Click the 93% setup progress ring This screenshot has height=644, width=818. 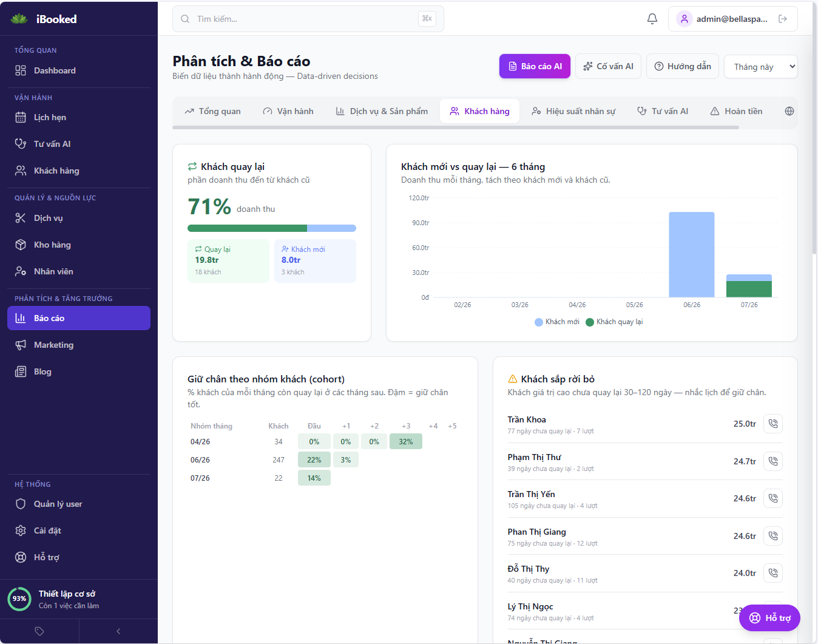coord(19,598)
